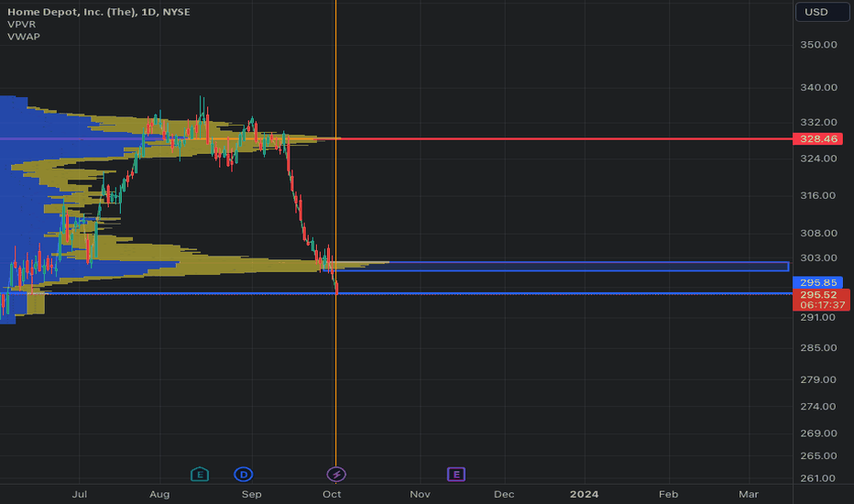Click the 274.00 price axis label
Viewport: 854px width, 504px height.
tap(818, 407)
